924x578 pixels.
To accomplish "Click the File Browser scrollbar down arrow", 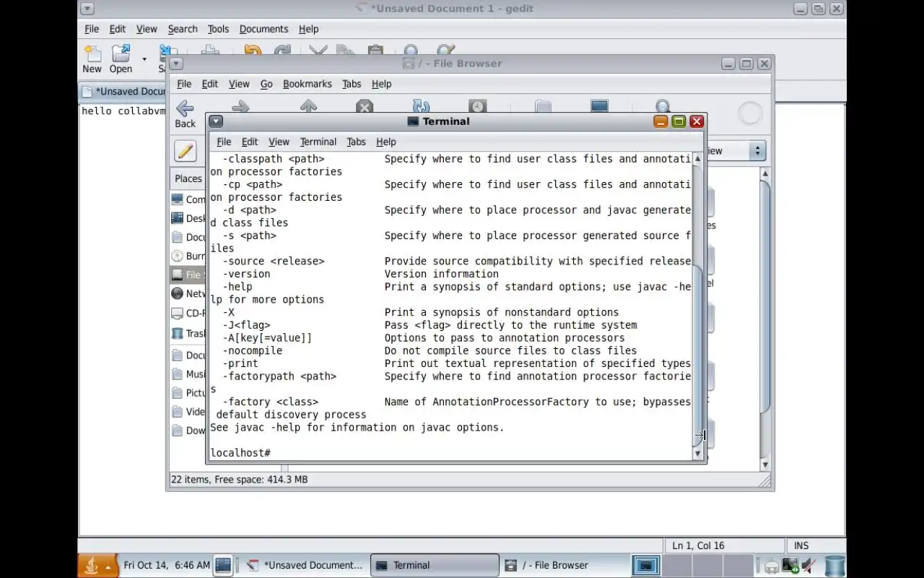I will coord(765,465).
